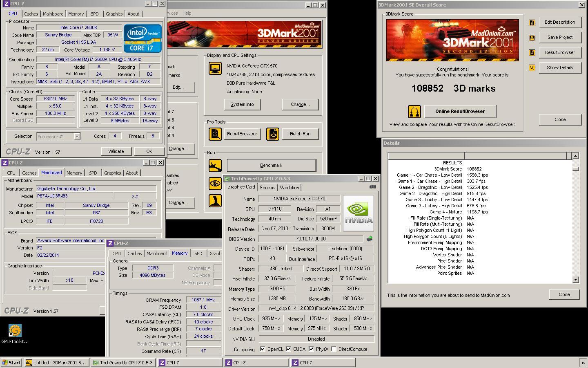Viewport: 588px width, 368px height.
Task: Open the Processor #1 selection dropdown
Action: [77, 137]
